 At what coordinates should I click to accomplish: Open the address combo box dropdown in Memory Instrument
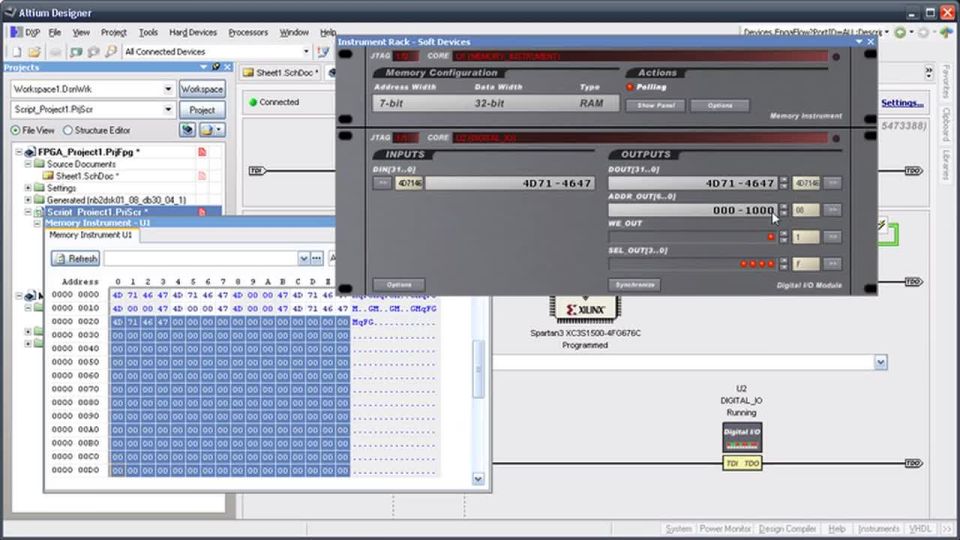(x=303, y=258)
